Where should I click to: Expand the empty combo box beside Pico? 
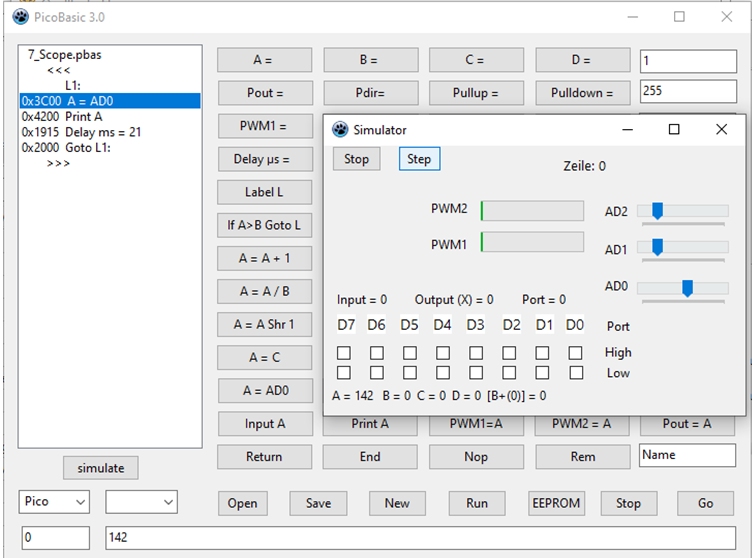click(141, 502)
